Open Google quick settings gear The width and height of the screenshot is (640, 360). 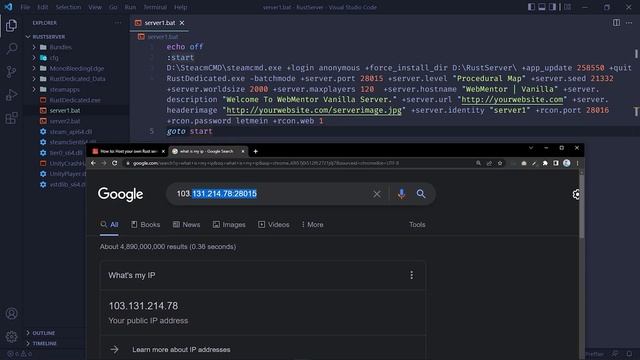coord(576,194)
